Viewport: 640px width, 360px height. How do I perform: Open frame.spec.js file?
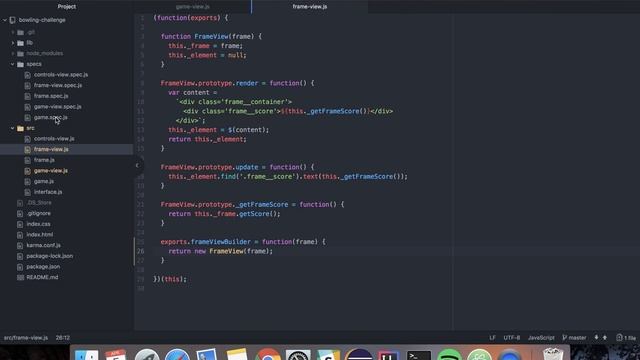coord(51,96)
